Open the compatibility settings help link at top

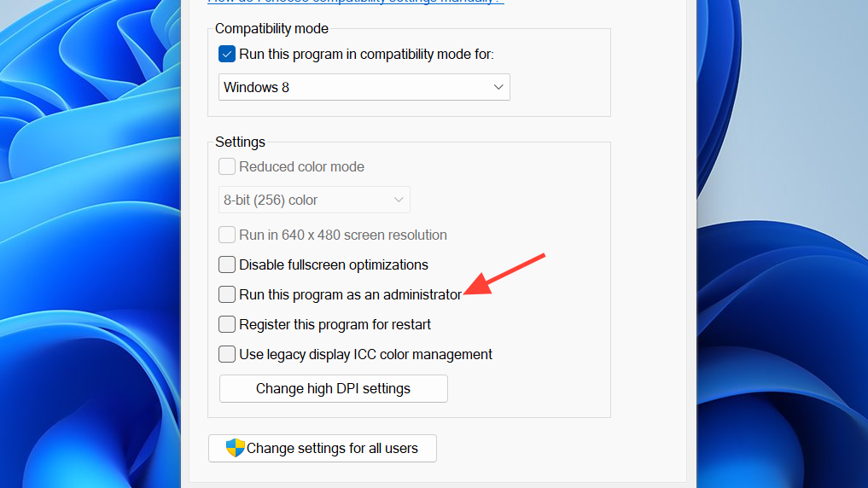point(355,2)
